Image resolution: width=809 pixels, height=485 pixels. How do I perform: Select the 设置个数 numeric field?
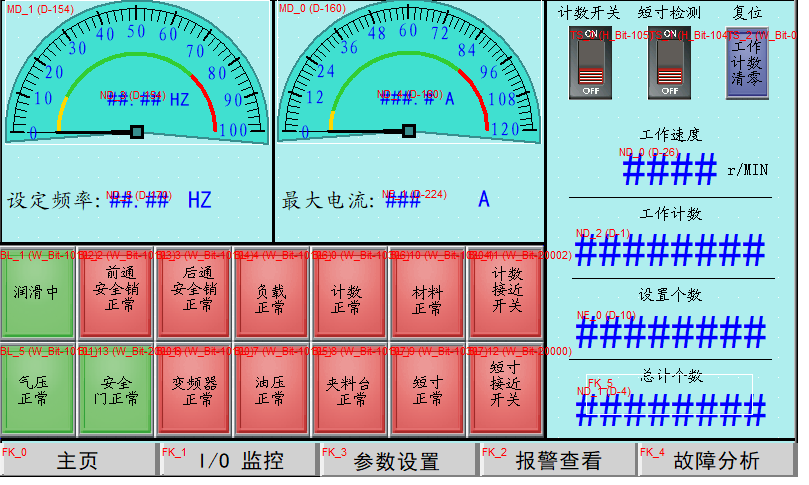[671, 330]
